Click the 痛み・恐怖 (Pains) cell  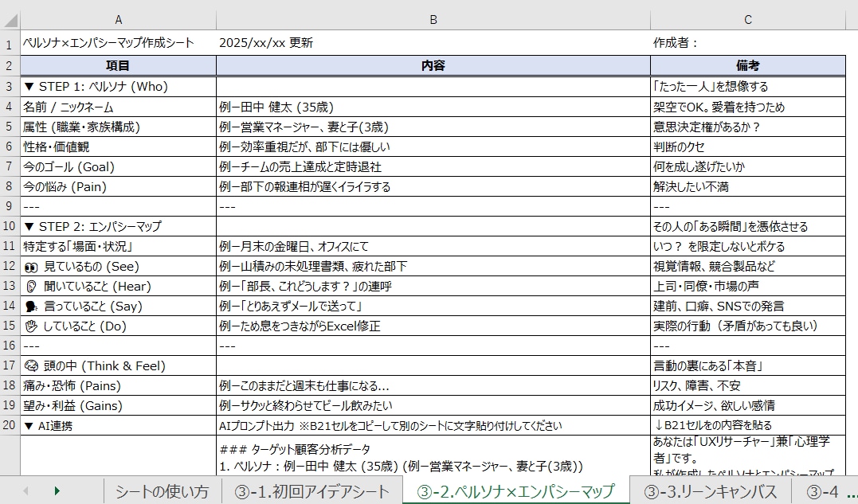pos(118,385)
